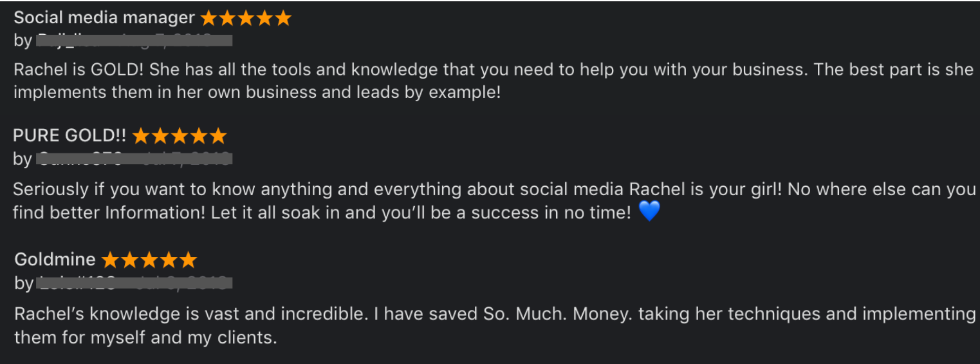Viewport: 980px width, 364px height.
Task: Click the last star of PURE GOLD!! rating
Action: tap(219, 135)
